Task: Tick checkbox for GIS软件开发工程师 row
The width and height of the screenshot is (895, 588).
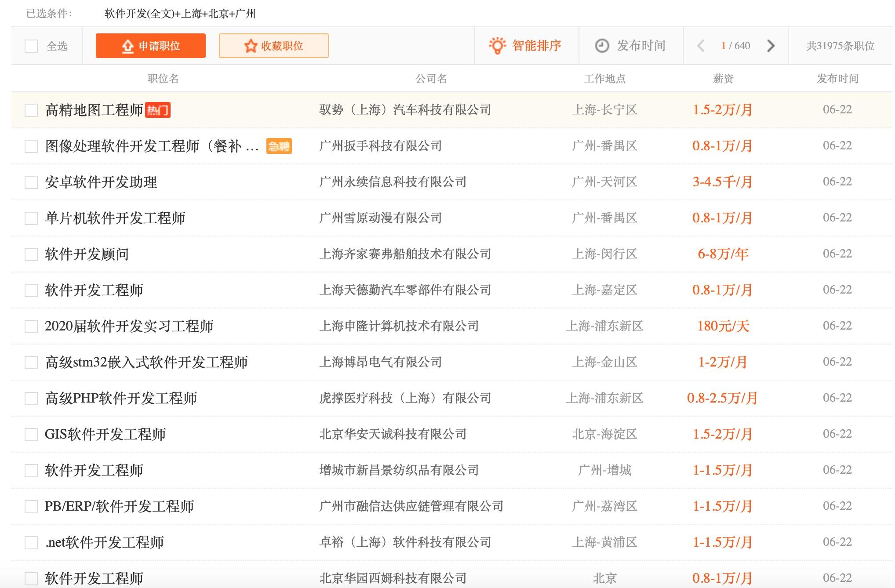Action: pos(31,435)
